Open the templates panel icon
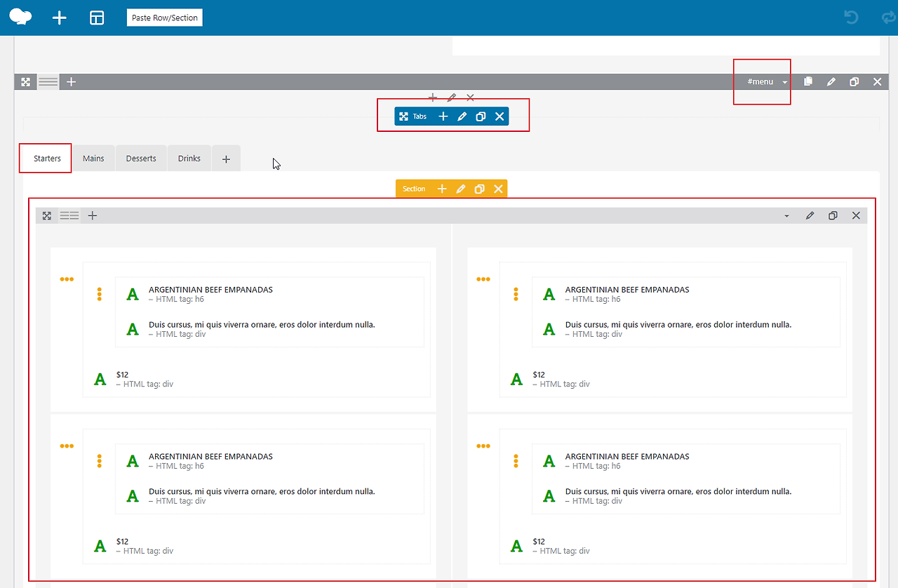 tap(97, 18)
